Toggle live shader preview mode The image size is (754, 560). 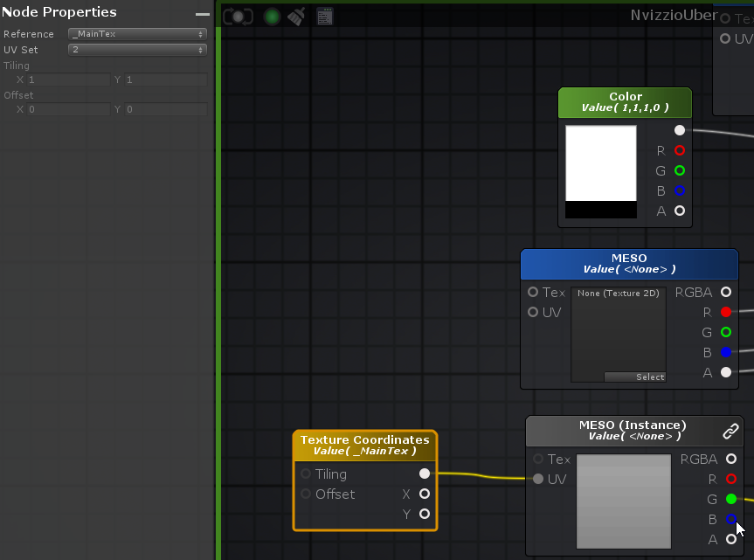(238, 15)
